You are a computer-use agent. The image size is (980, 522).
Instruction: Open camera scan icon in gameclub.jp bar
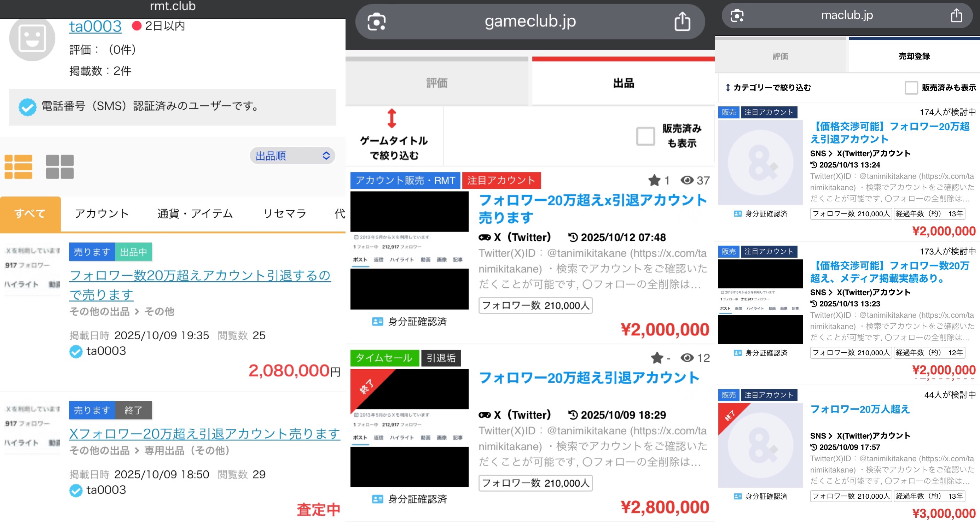pyautogui.click(x=376, y=21)
